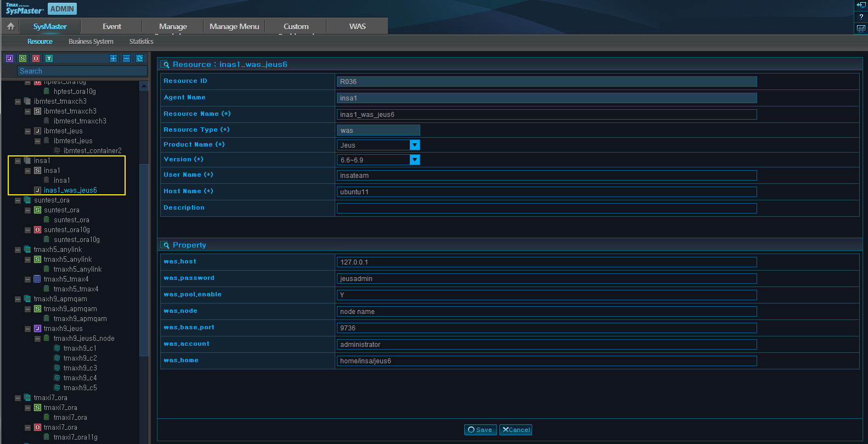The width and height of the screenshot is (868, 444).
Task: Click the ADMIN badge
Action: coord(62,9)
